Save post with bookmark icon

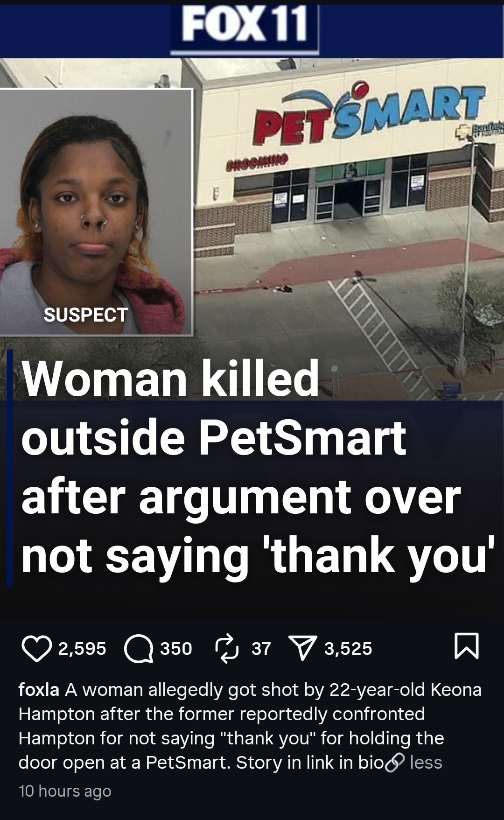tap(467, 646)
